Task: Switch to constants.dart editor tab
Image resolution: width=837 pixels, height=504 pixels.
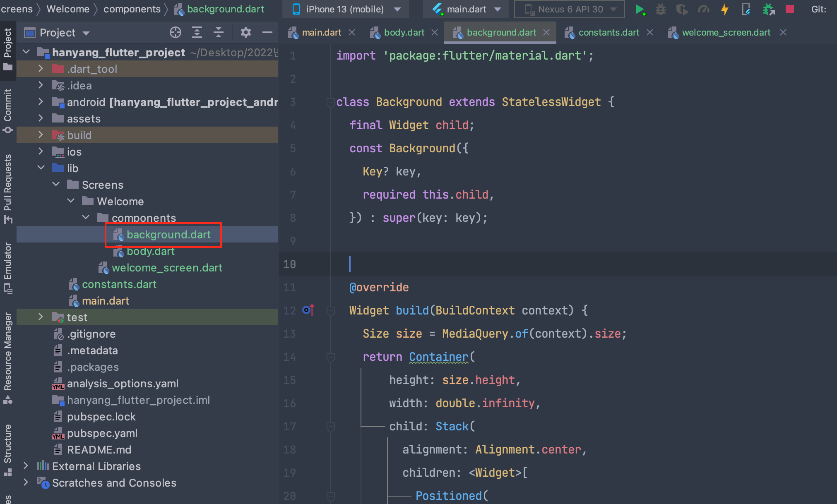Action: 608,32
